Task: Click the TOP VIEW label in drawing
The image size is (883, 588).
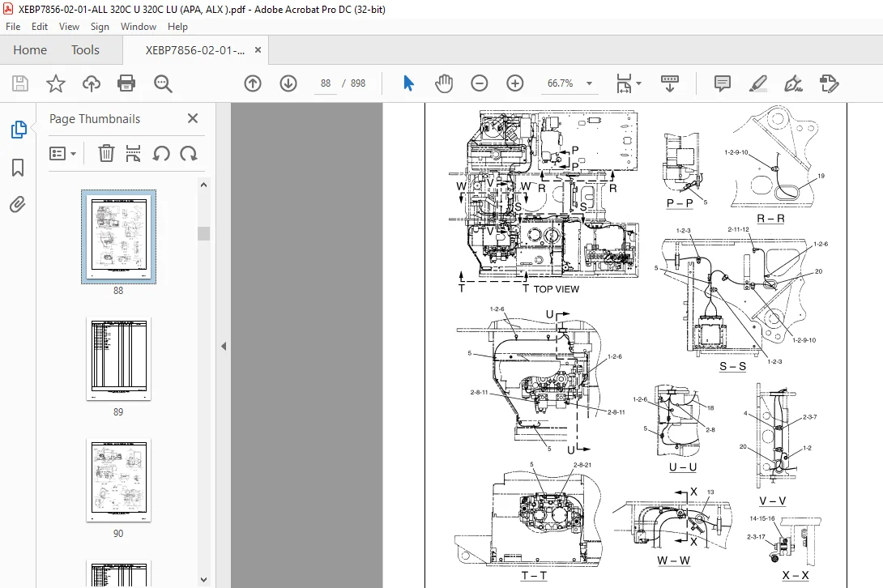Action: click(x=557, y=289)
